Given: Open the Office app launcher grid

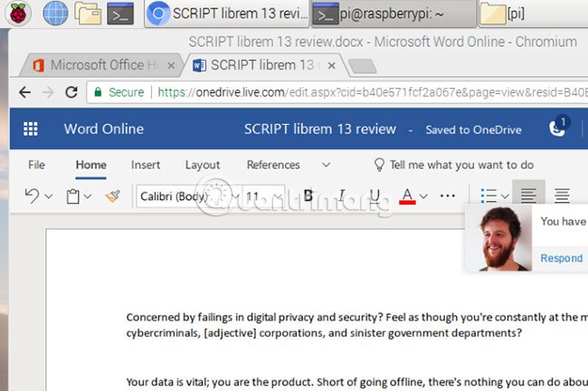Looking at the screenshot, I should tap(31, 129).
